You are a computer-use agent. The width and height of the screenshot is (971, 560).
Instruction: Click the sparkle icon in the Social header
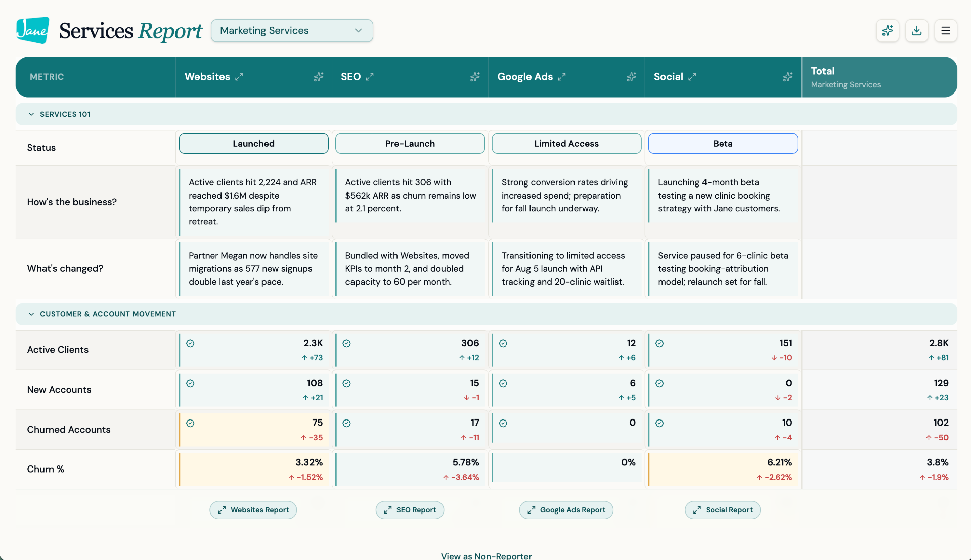pyautogui.click(x=787, y=77)
